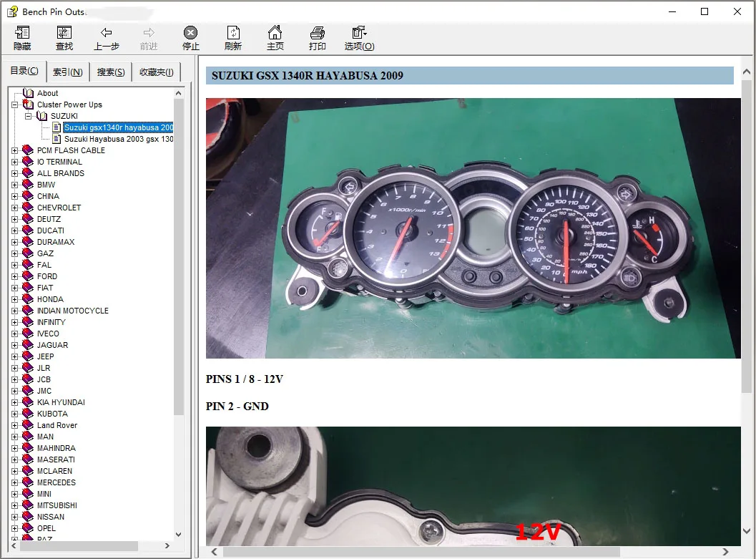Expand the JAGUAR node

(14, 345)
